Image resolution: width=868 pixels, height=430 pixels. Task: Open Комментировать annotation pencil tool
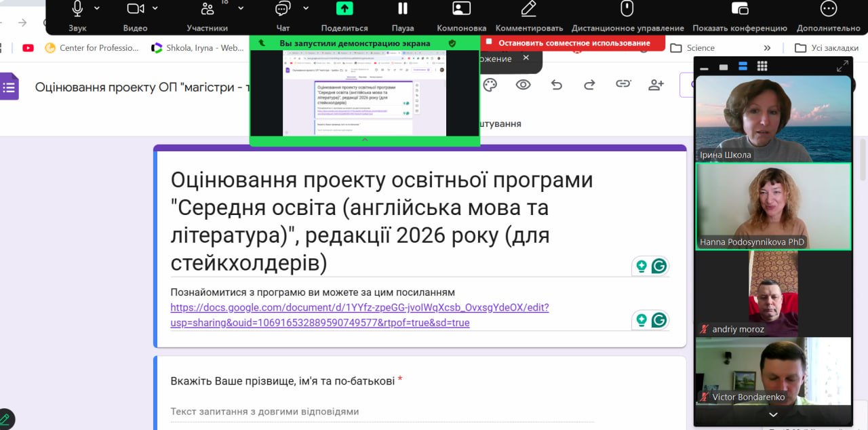click(x=529, y=9)
